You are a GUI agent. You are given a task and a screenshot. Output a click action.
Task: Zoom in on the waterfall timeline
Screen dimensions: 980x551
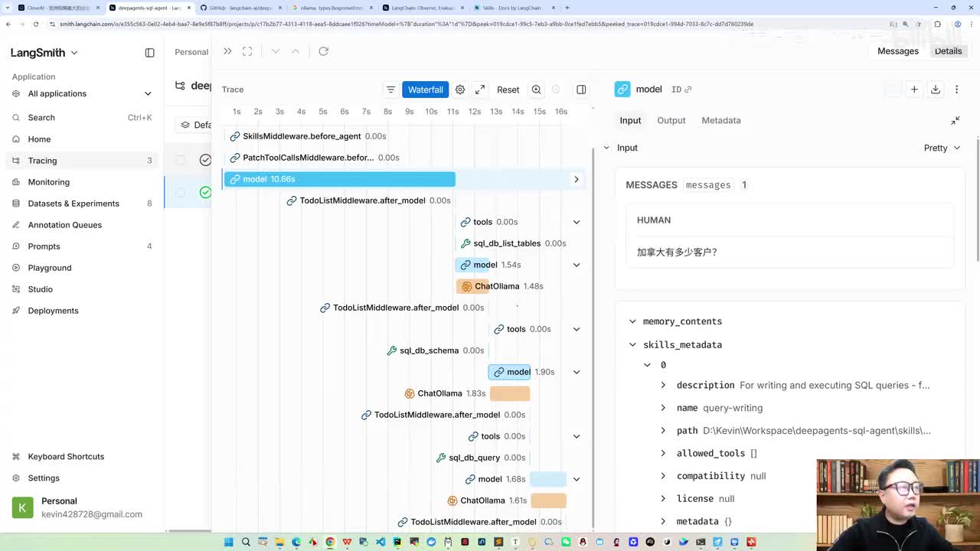click(x=536, y=90)
